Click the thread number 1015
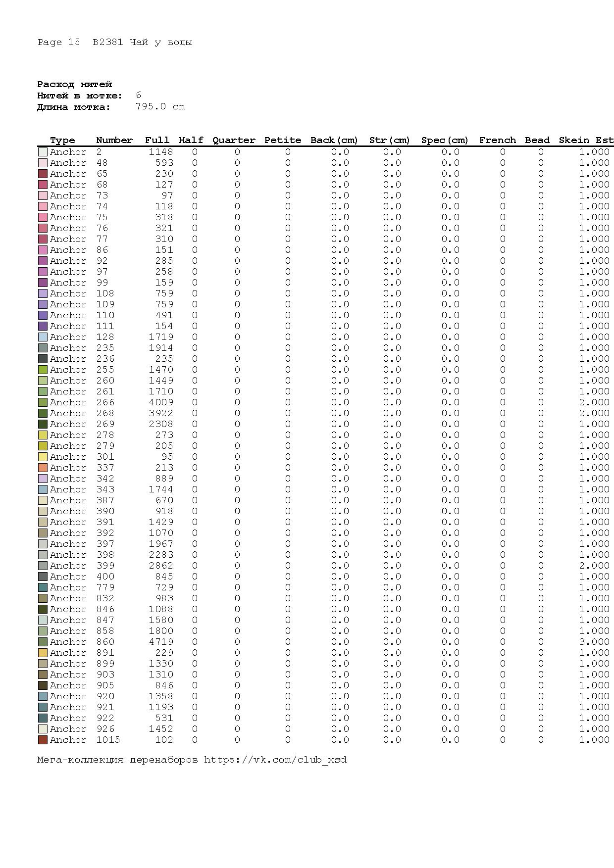614x868 pixels. (x=108, y=740)
